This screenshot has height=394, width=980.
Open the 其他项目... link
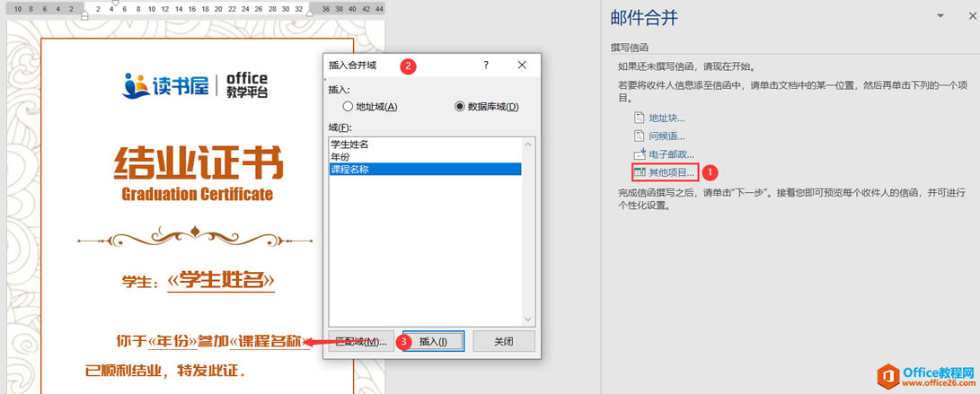pyautogui.click(x=671, y=171)
